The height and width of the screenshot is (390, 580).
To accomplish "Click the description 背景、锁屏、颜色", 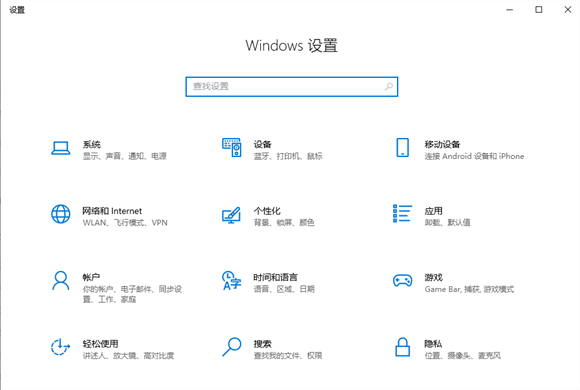I will click(x=284, y=222).
